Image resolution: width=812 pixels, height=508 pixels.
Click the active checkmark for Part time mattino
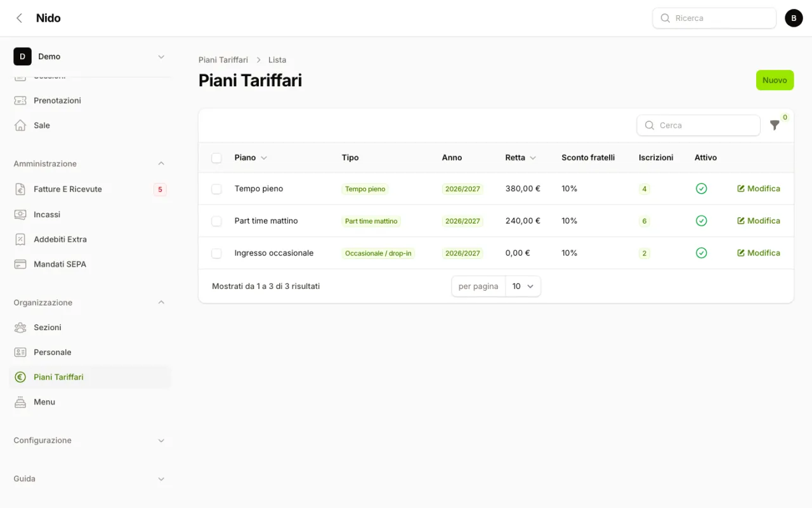(x=701, y=220)
